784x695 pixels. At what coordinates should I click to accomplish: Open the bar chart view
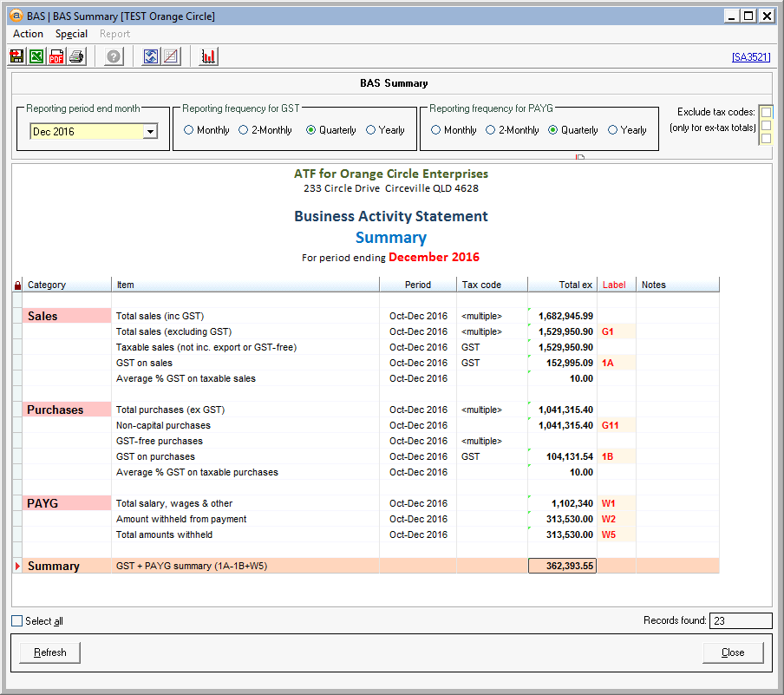click(x=208, y=56)
